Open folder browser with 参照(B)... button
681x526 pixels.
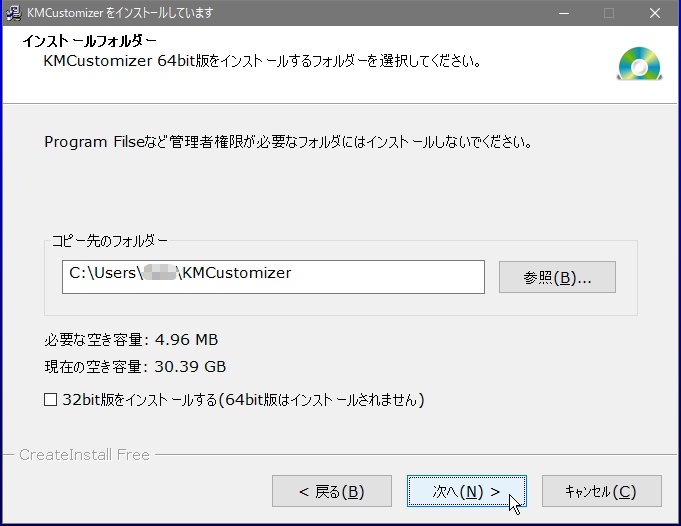[556, 277]
